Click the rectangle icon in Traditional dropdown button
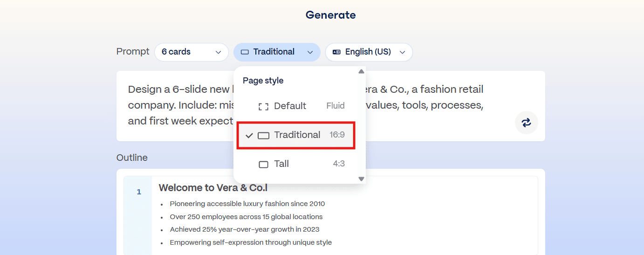The image size is (644, 255). click(x=245, y=52)
